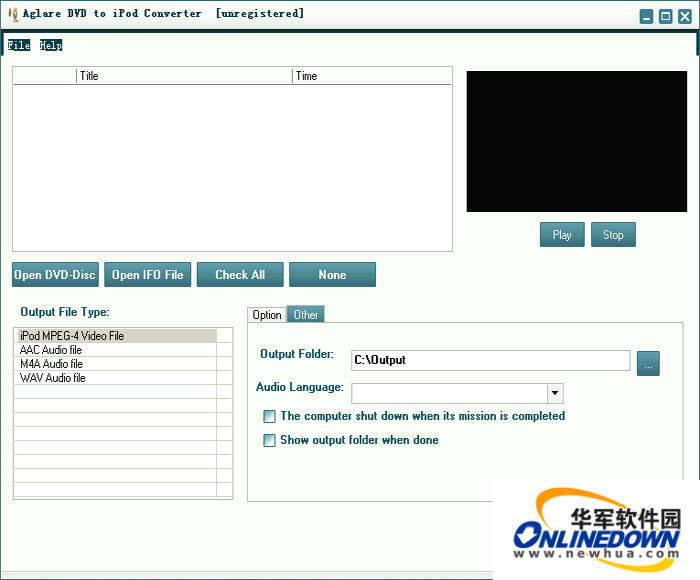Select iPod MPEG-4 Video File type
700x580 pixels.
pyautogui.click(x=116, y=336)
